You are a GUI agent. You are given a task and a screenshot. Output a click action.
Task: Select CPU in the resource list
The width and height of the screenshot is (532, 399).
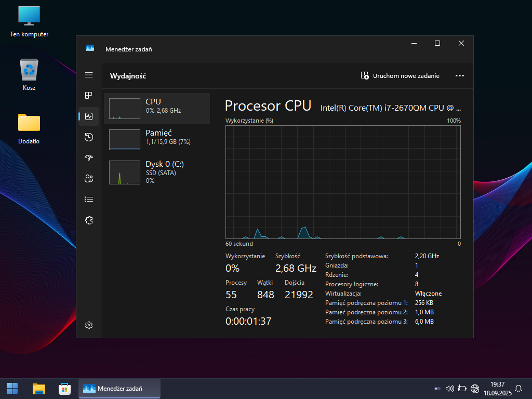[157, 109]
